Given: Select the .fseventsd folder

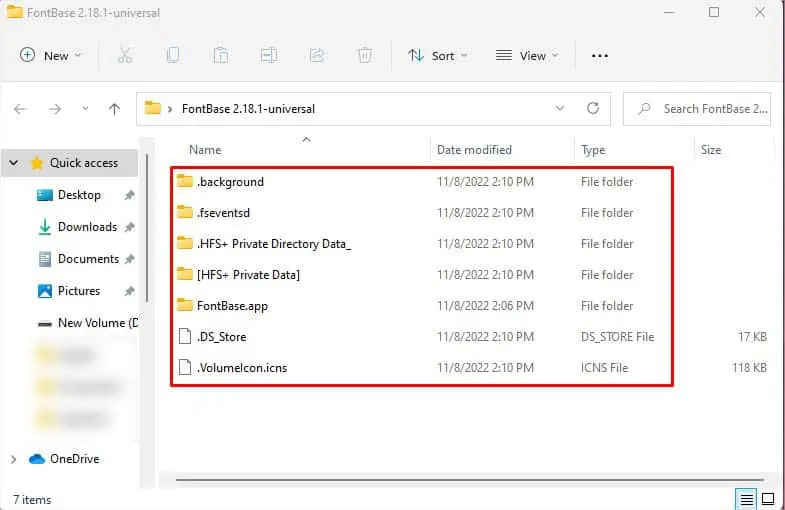Looking at the screenshot, I should (223, 213).
